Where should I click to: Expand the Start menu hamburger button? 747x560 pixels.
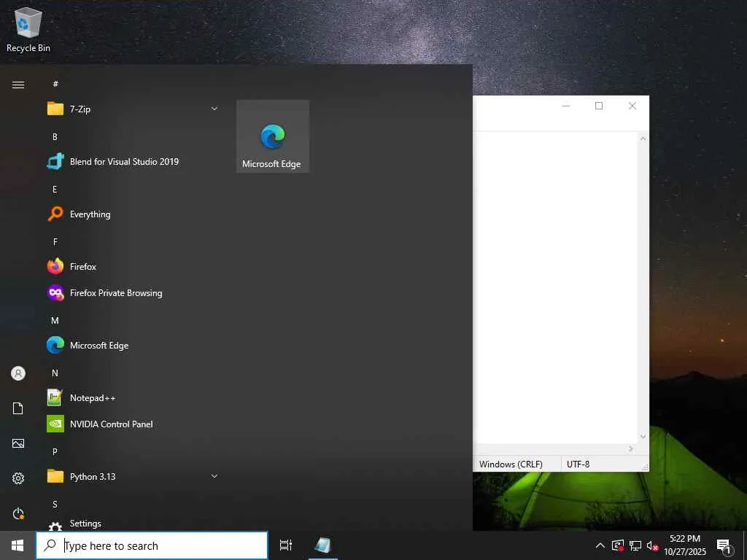click(x=18, y=85)
